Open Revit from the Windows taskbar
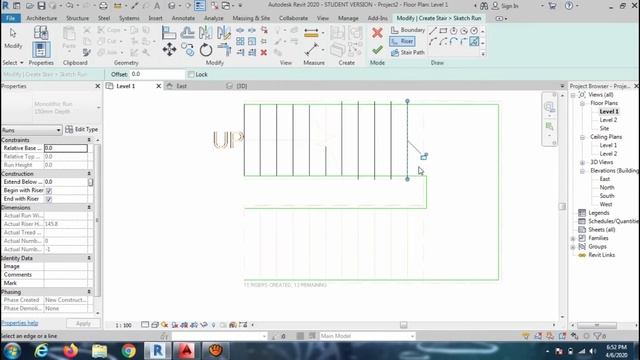This screenshot has height=360, width=640. click(x=157, y=351)
